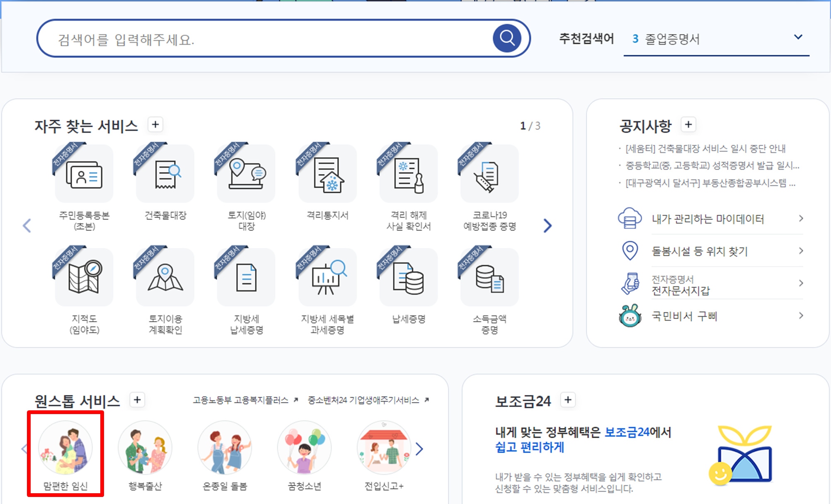Expand 보조금24 plus button
Screen dimensions: 831x504
coord(568,400)
